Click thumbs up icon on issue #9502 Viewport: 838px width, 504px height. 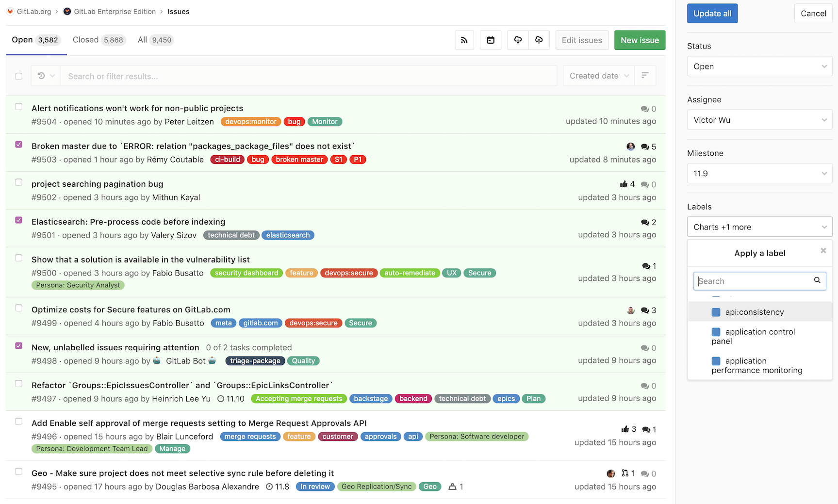click(624, 184)
